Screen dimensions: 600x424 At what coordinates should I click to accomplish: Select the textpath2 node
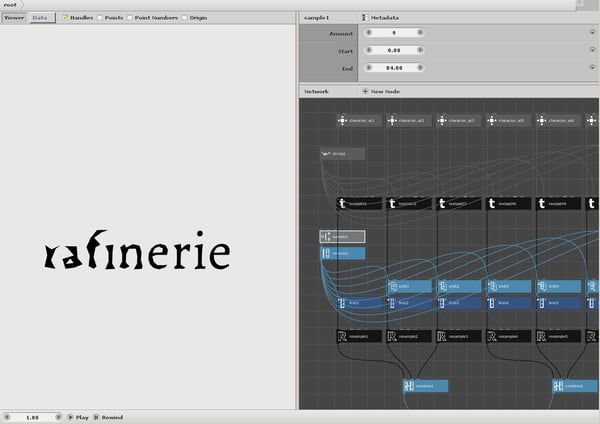(x=409, y=204)
